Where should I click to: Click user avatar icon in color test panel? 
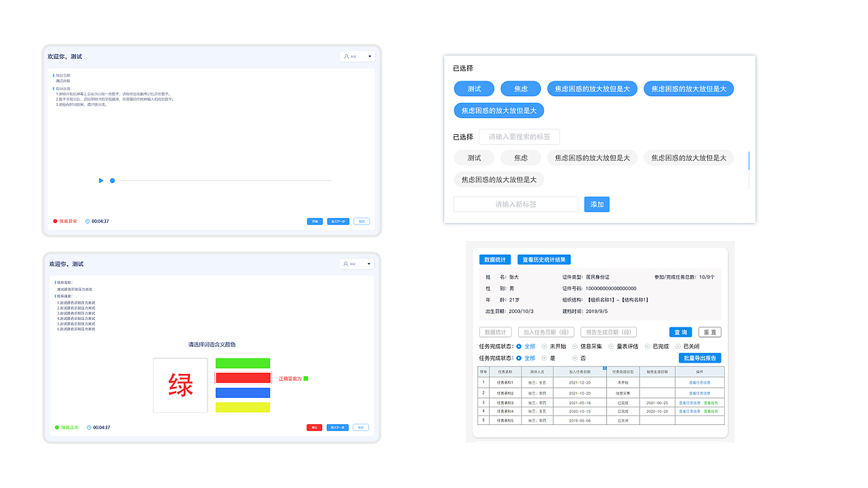(x=347, y=264)
